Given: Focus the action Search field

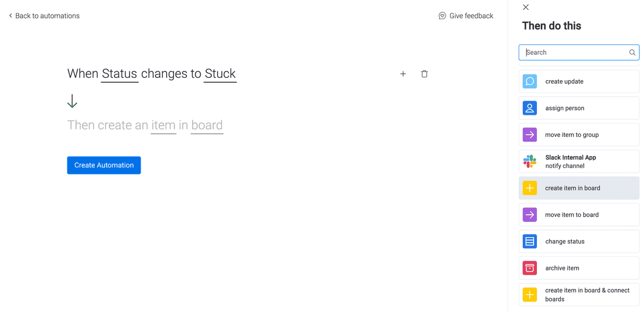Looking at the screenshot, I should click(x=574, y=53).
